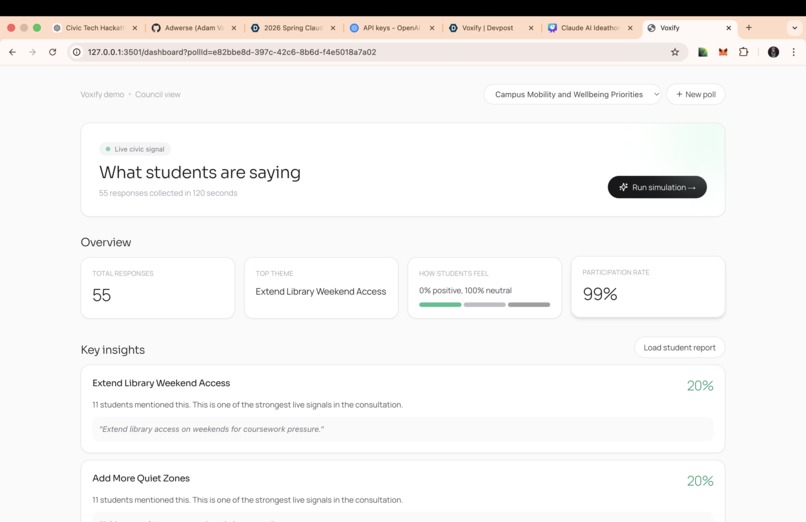Close the Claude AI Ideathon tab

[x=630, y=28]
